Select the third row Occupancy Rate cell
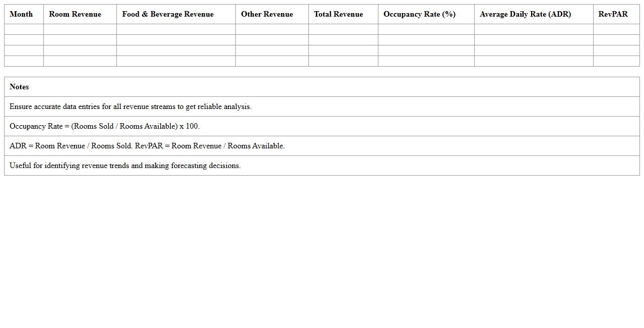This screenshot has height=328, width=644. pyautogui.click(x=426, y=50)
